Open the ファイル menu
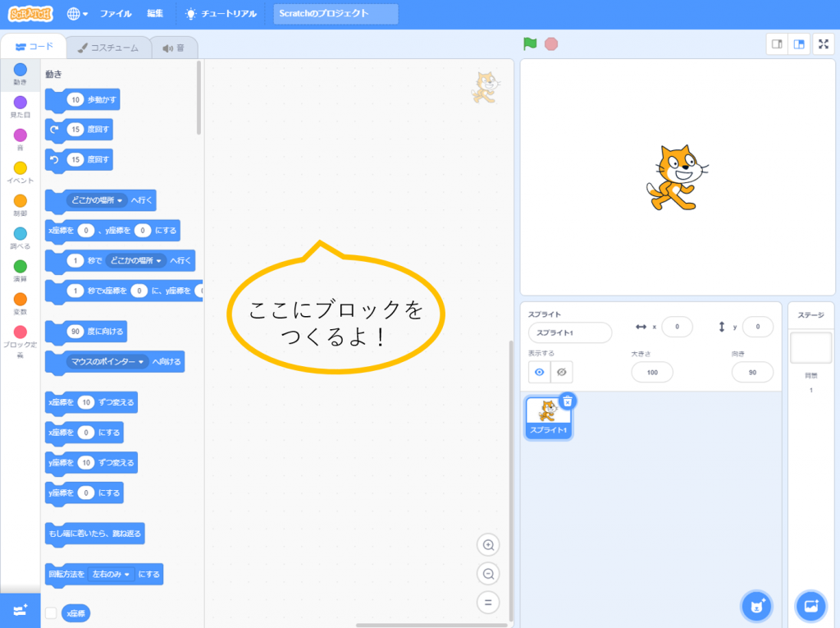Screen dimensions: 840x628 pyautogui.click(x=116, y=14)
